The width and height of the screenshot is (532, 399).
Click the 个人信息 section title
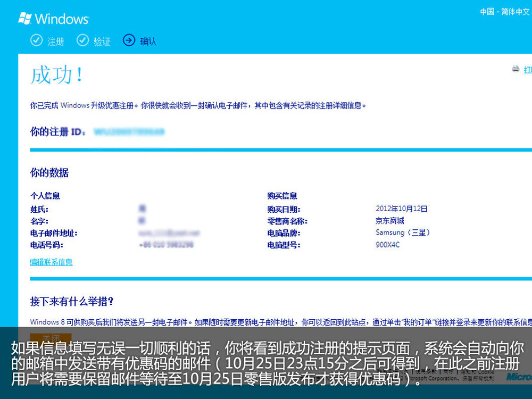[45, 196]
